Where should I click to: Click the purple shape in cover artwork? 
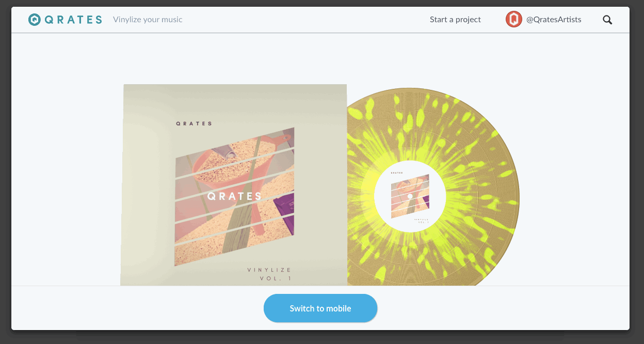click(284, 214)
